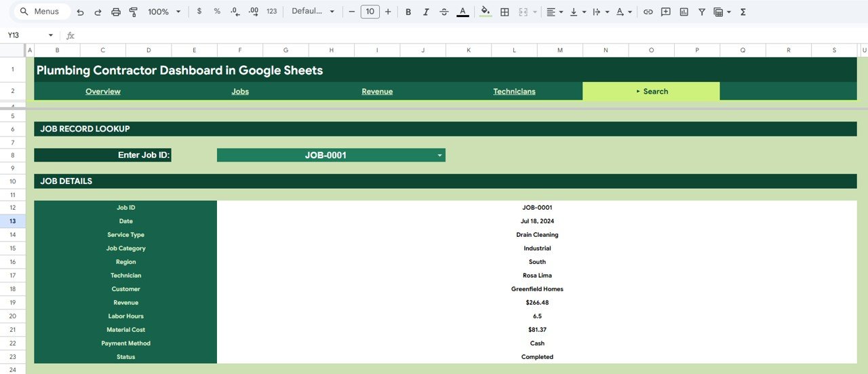Click the insert comment icon

[x=666, y=12]
